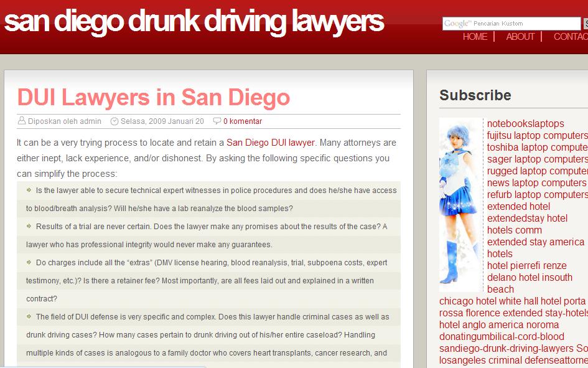
Task: Open the CONTACT menu item
Action: pos(571,37)
